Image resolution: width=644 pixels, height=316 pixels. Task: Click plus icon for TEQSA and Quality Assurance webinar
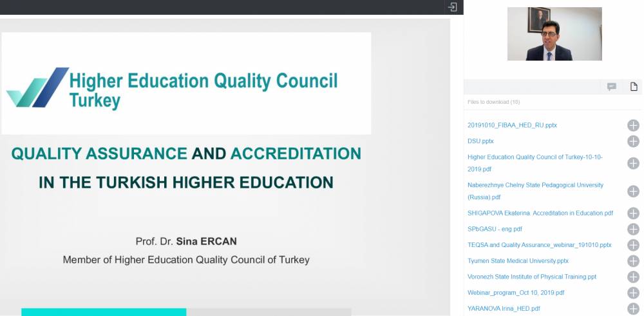pos(633,245)
